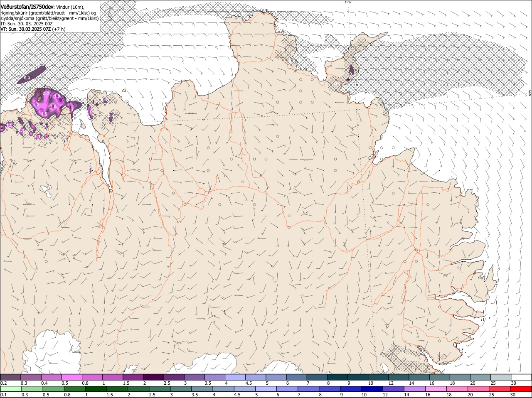Select the upper legend swatch labeled 1.5
The width and height of the screenshot is (532, 398).
(x=133, y=377)
